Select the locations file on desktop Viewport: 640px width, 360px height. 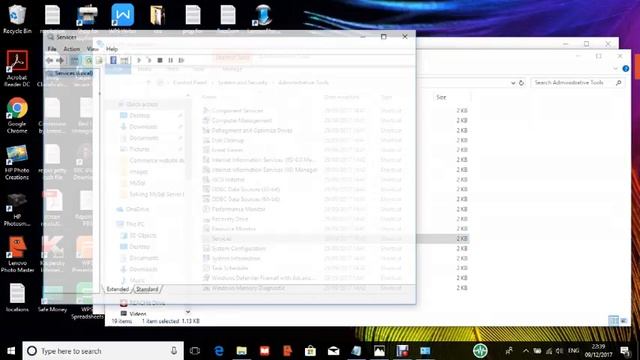[17, 298]
